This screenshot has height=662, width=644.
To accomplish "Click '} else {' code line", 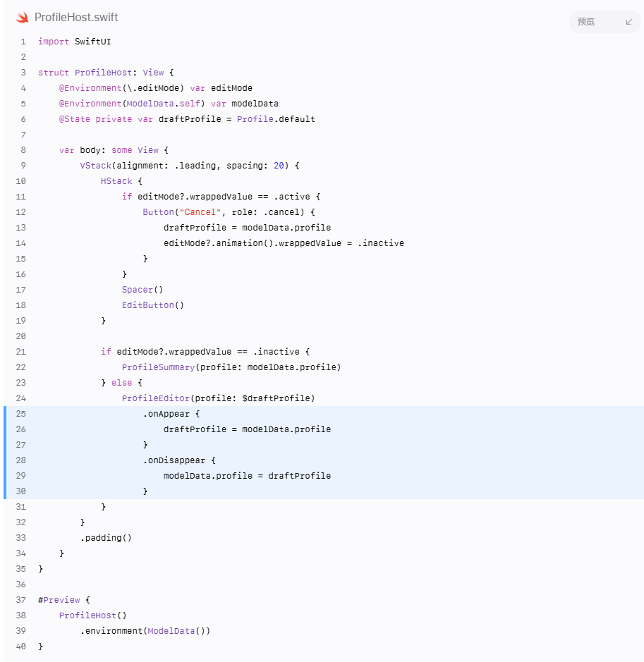I will (121, 383).
